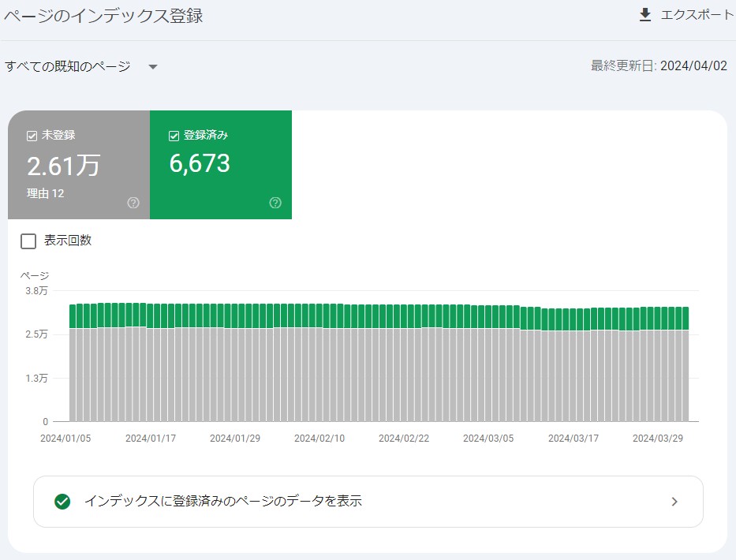Screen dimensions: 736x560
Task: Click the エクスポート button
Action: (x=686, y=15)
